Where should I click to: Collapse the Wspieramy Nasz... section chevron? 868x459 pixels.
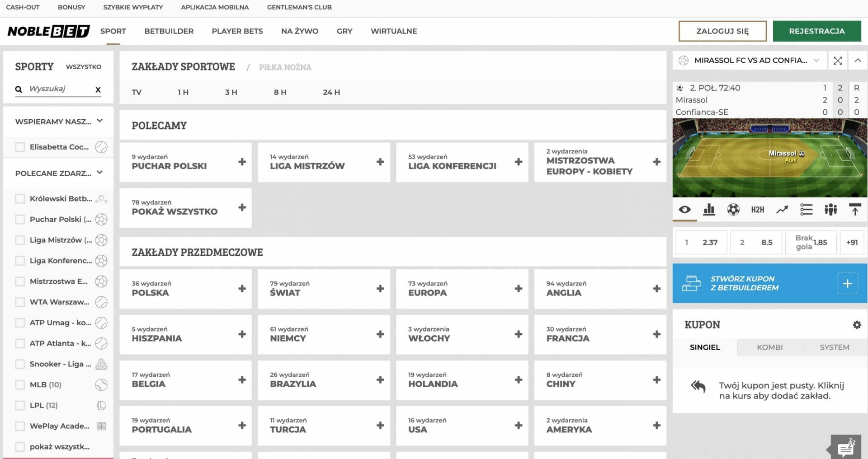tap(100, 121)
